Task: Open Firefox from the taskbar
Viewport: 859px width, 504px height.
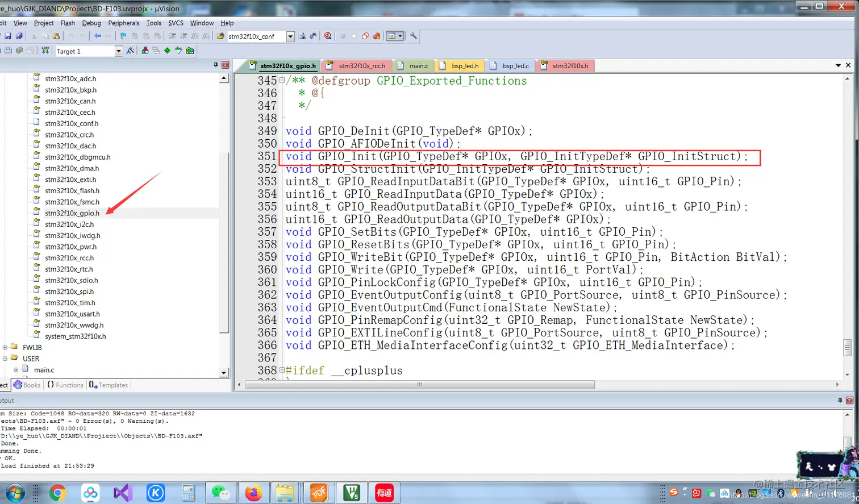Action: point(253,493)
